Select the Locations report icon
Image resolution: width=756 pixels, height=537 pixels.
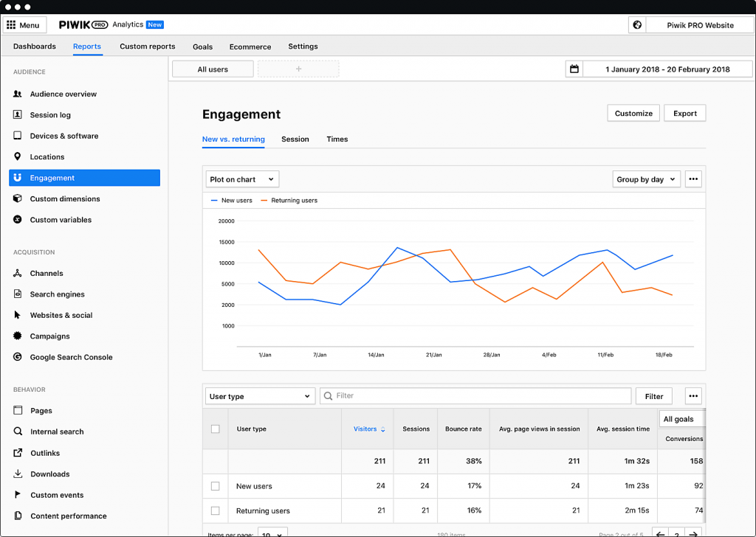16,156
